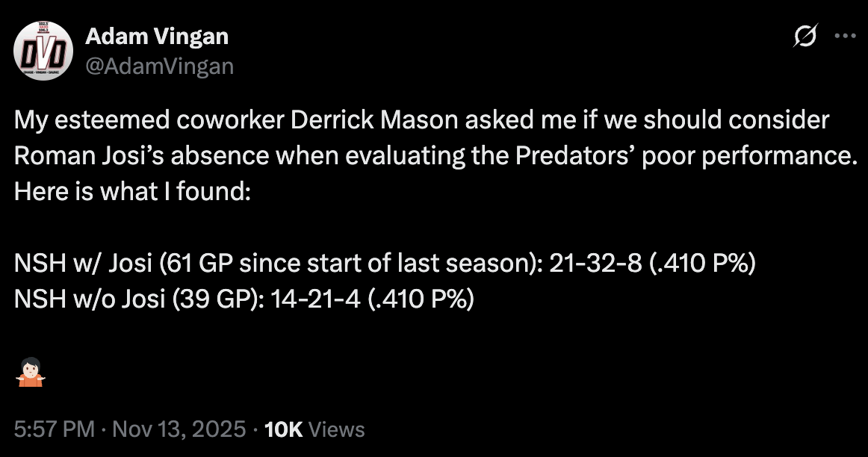
Task: Open Adam Vingan's profile name link
Action: [x=158, y=36]
